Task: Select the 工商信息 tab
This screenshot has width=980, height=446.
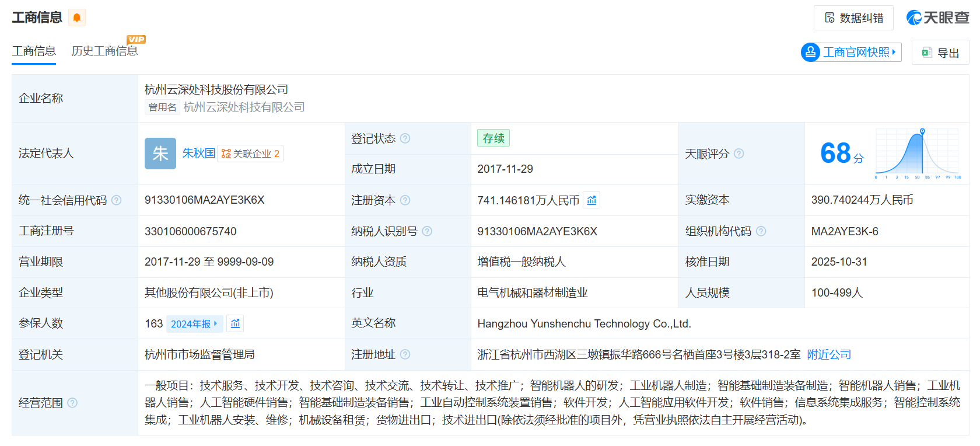Action: [34, 51]
